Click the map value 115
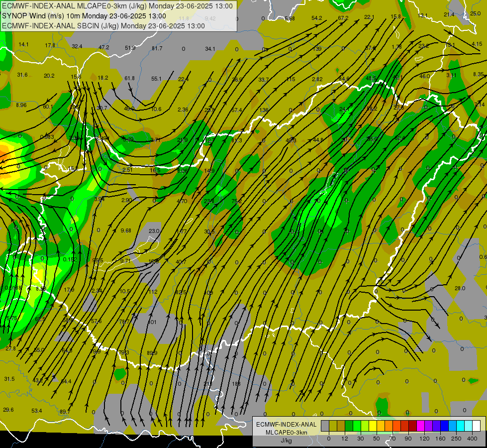This screenshot has width=487, height=448. [291, 79]
